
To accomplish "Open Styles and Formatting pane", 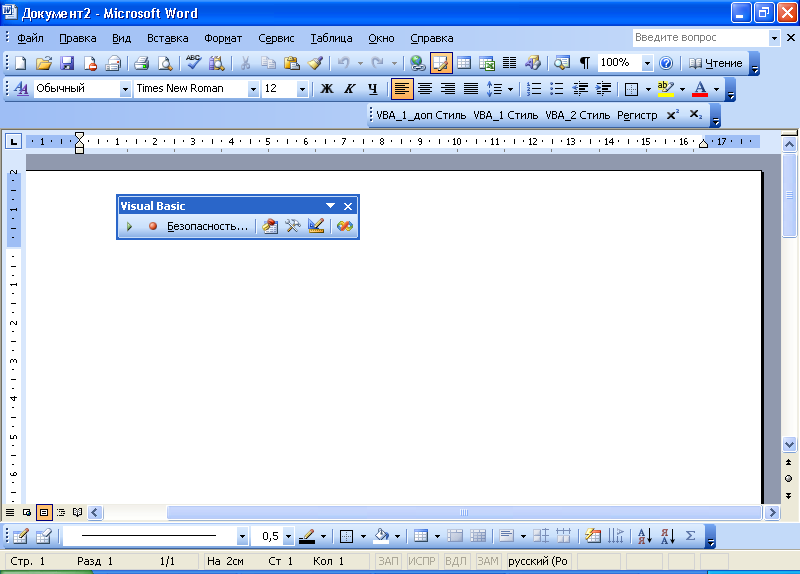I will coord(21,89).
